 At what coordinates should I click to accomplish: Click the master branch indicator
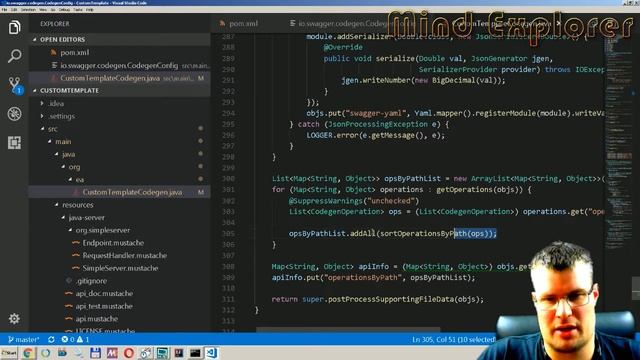point(24,339)
